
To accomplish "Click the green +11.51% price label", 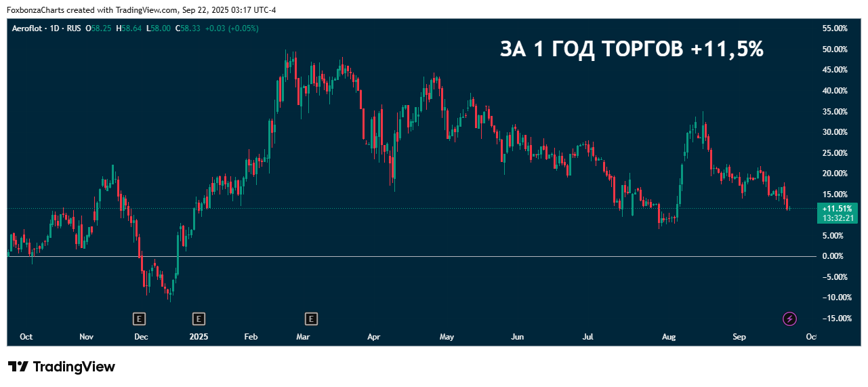I will click(838, 208).
